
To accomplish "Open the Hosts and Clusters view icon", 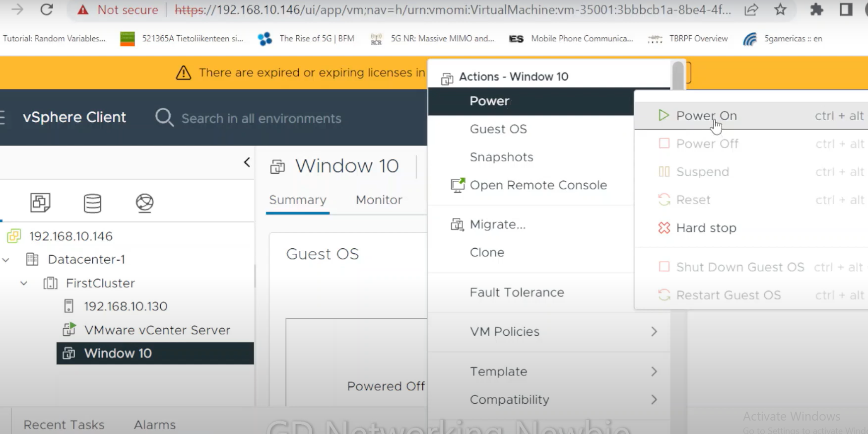I will pos(40,203).
